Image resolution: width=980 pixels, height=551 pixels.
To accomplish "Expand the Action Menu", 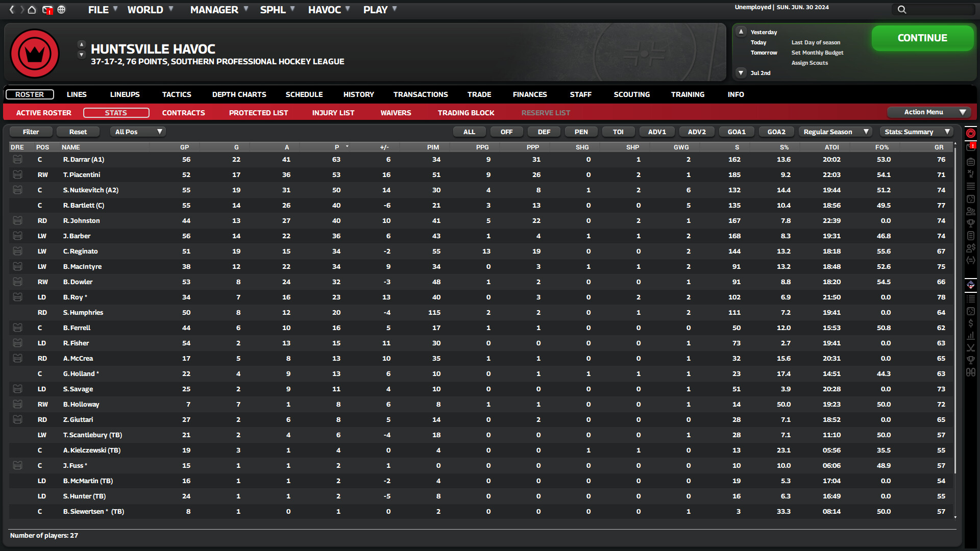I will tap(928, 112).
